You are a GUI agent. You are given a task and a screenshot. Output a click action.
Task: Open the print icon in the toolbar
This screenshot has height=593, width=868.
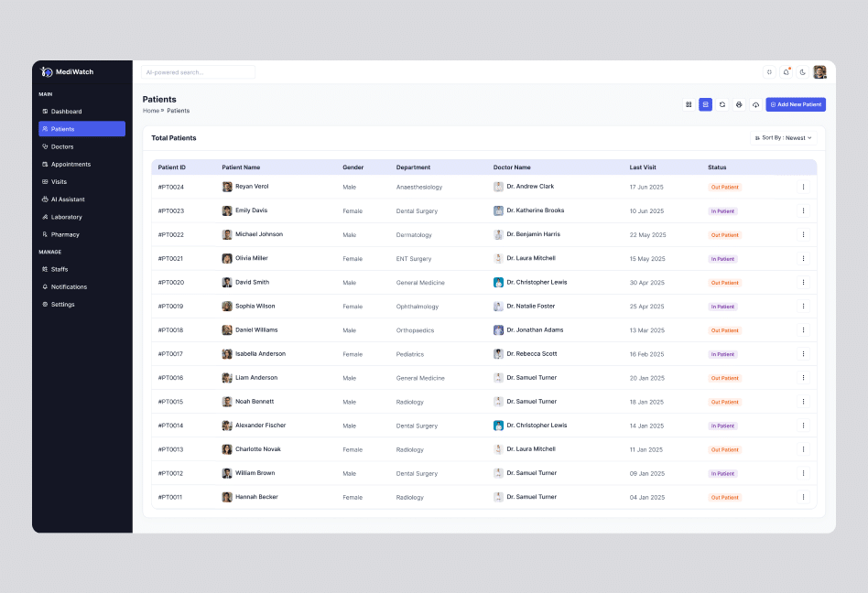click(739, 104)
